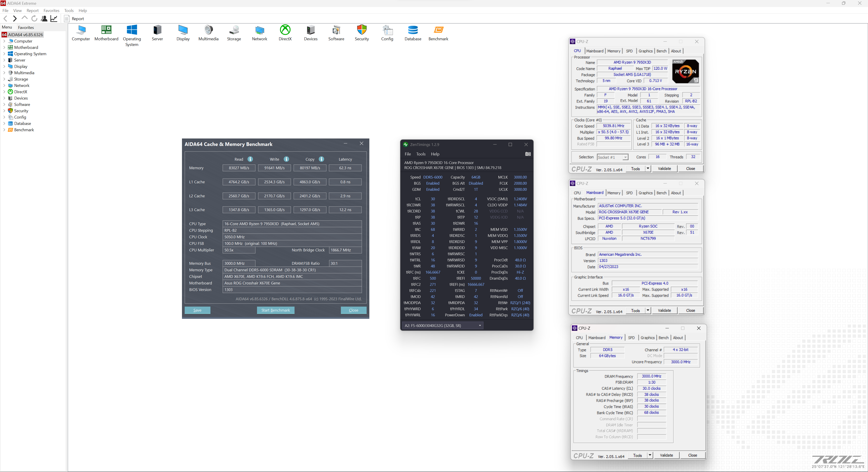Expand the Motherboard tree node
868x472 pixels.
click(4, 48)
